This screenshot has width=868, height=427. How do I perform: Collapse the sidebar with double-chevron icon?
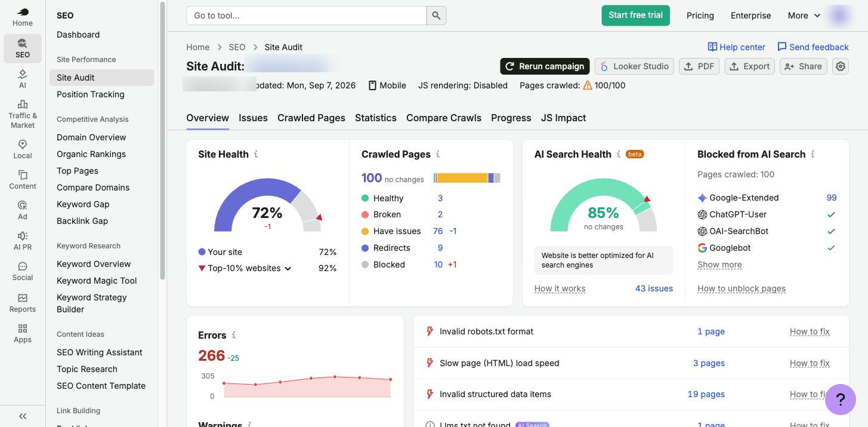(x=23, y=416)
